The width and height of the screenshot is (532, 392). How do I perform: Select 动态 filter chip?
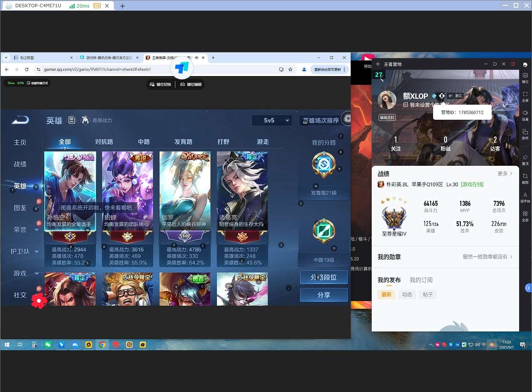407,294
